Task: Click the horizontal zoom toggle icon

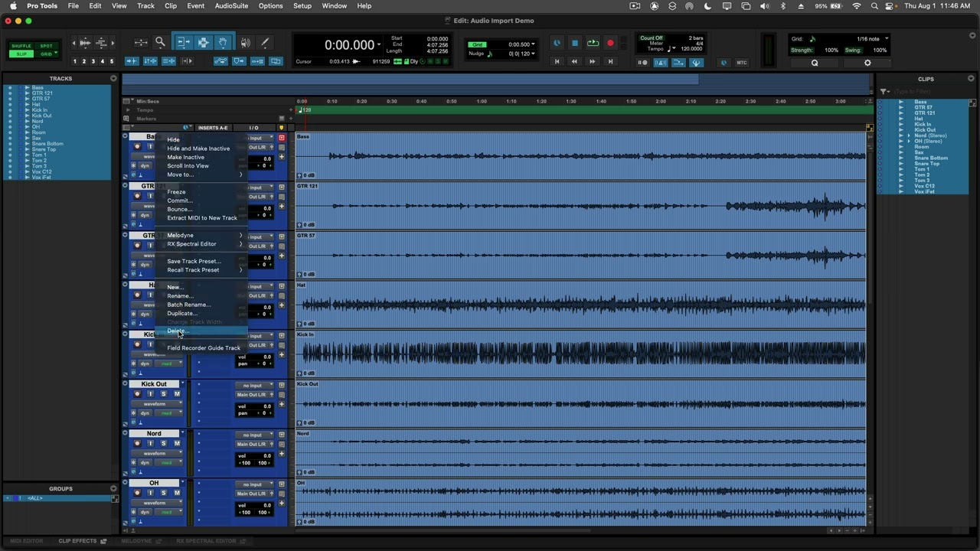Action: point(141,43)
